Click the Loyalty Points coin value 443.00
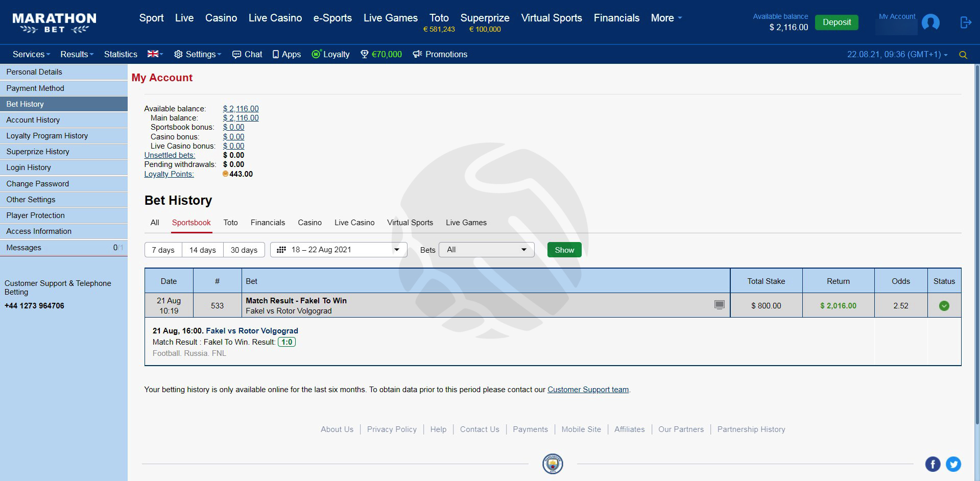980x481 pixels. pyautogui.click(x=238, y=174)
